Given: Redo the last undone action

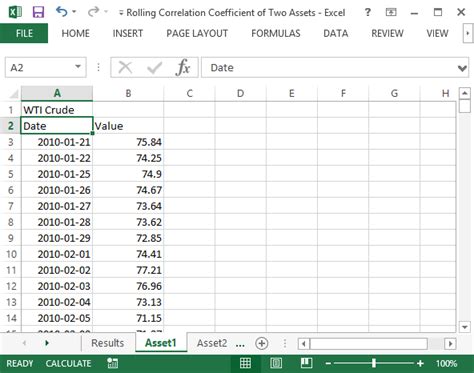Looking at the screenshot, I should point(93,12).
